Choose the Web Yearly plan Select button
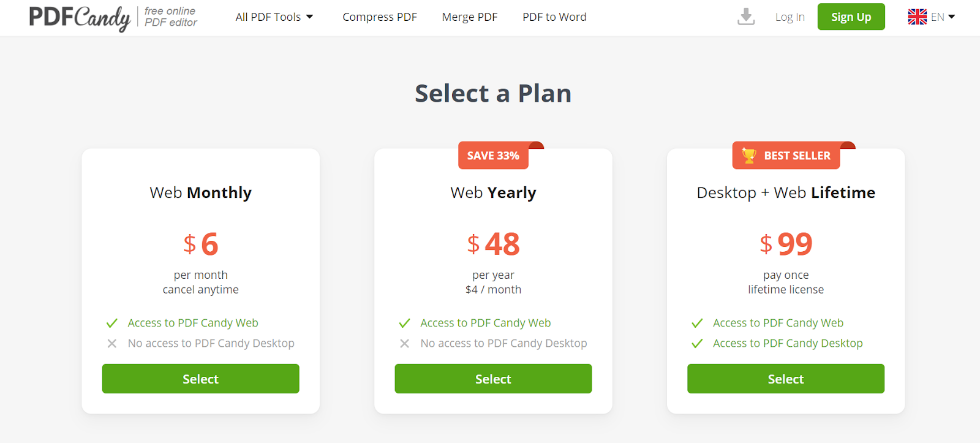 pyautogui.click(x=493, y=379)
